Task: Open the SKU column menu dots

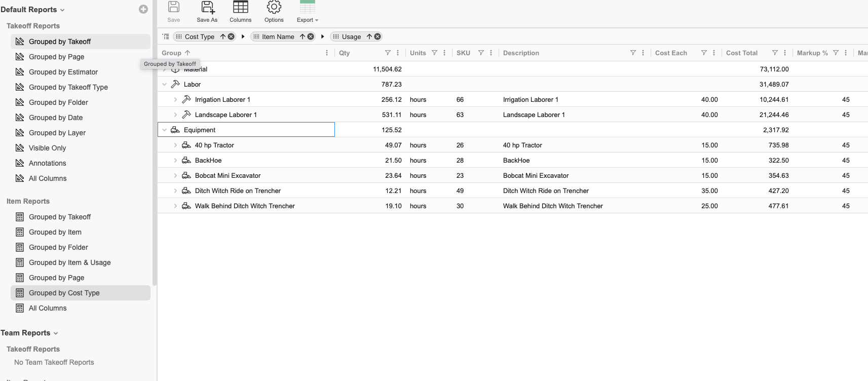Action: [491, 53]
